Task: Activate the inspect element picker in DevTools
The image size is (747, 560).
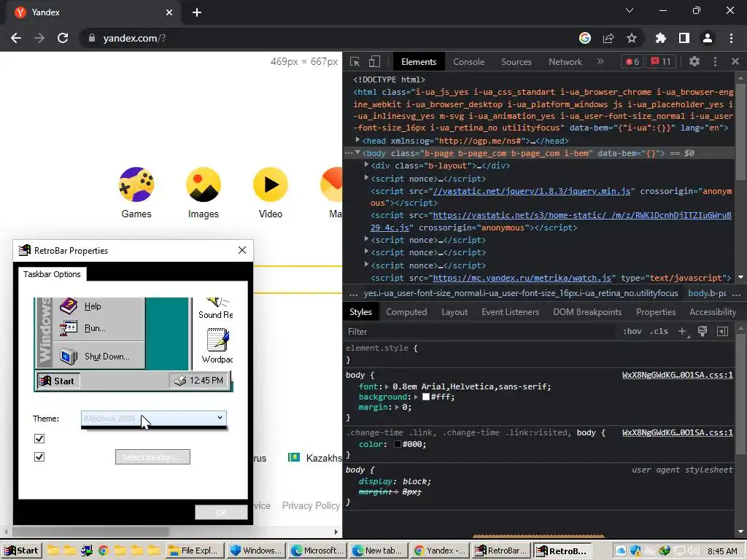Action: [355, 62]
